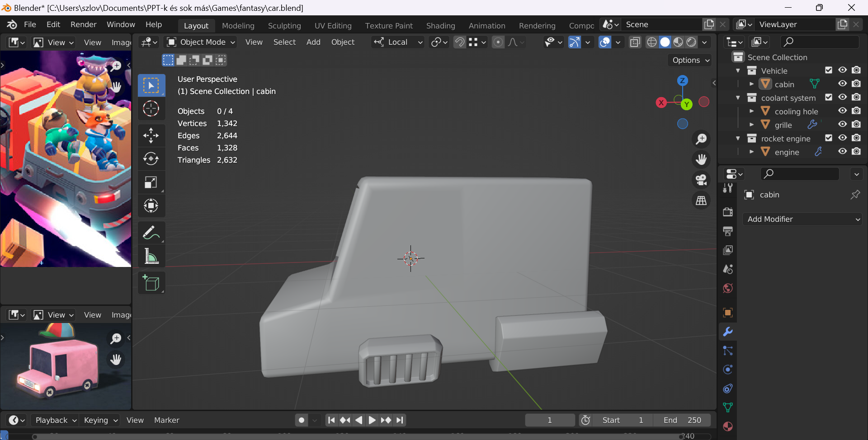This screenshot has height=440, width=868.
Task: Uncheck the Vehicle collection checkbox
Action: 829,70
